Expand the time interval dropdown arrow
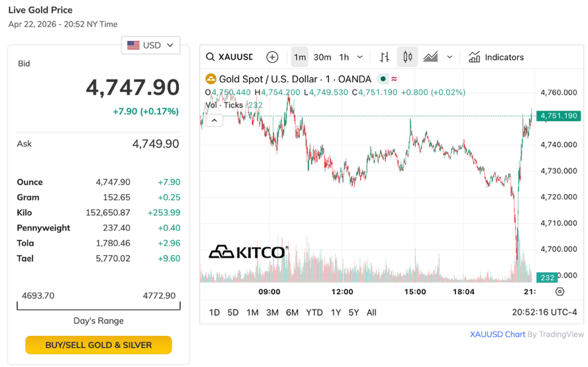 pyautogui.click(x=360, y=57)
